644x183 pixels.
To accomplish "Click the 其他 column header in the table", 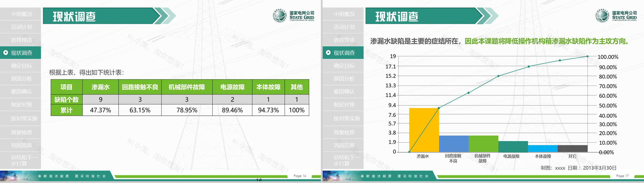I will (x=297, y=87).
